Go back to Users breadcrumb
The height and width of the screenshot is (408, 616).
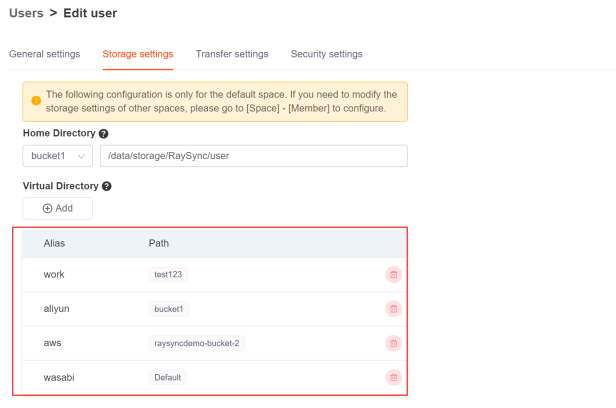point(26,13)
